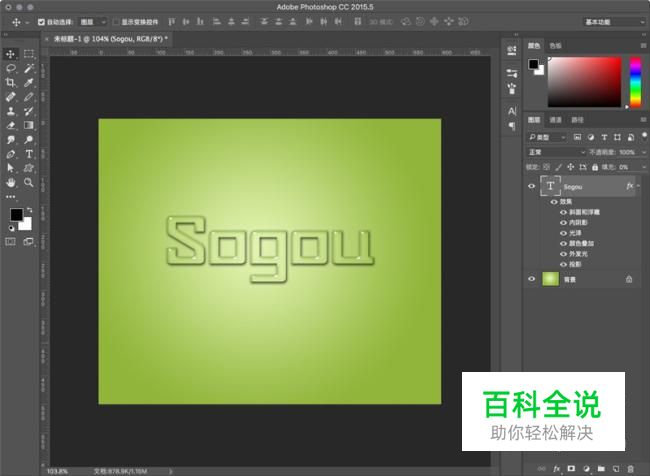Viewport: 650px width, 476px height.
Task: Select the Lasso tool
Action: [x=10, y=68]
